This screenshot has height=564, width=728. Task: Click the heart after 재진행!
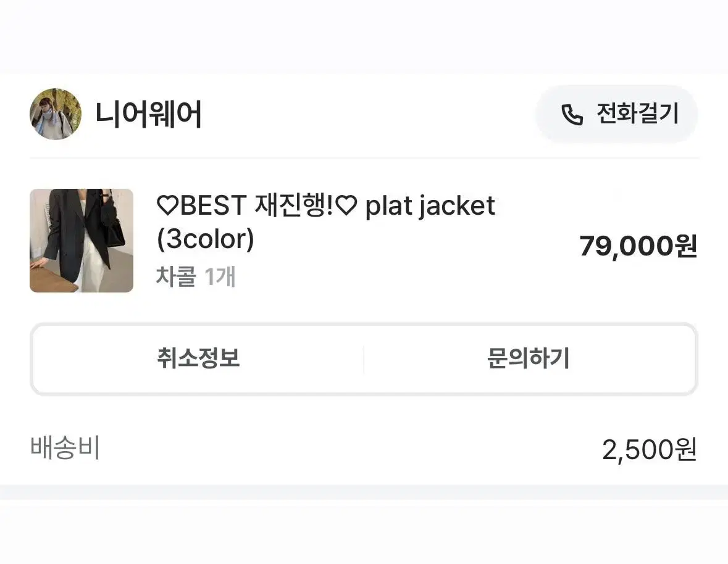(346, 205)
